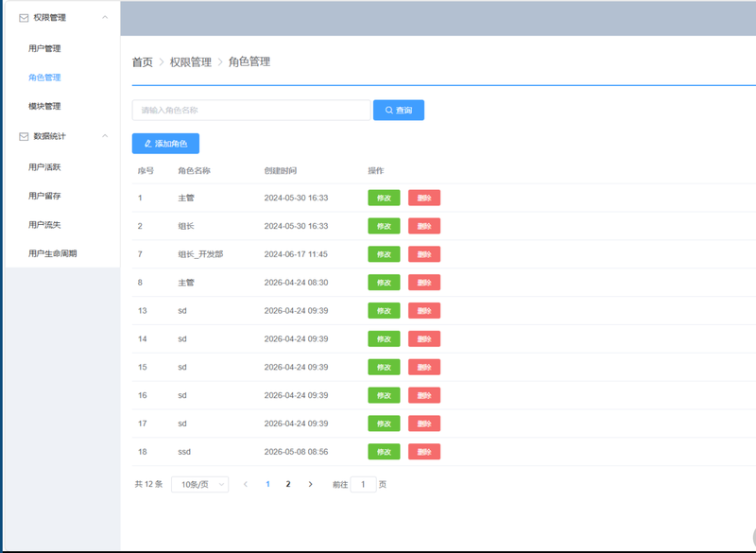This screenshot has height=553, width=756.
Task: Edit role number 17 sd
Action: click(384, 423)
